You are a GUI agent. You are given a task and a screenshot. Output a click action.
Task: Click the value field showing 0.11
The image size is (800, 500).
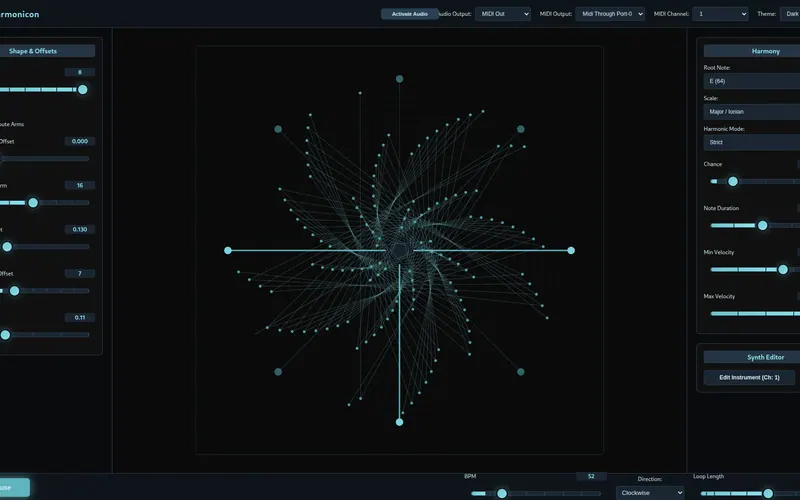tap(80, 317)
